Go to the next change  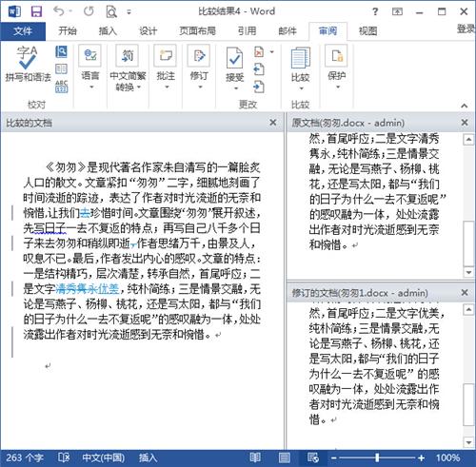point(259,87)
